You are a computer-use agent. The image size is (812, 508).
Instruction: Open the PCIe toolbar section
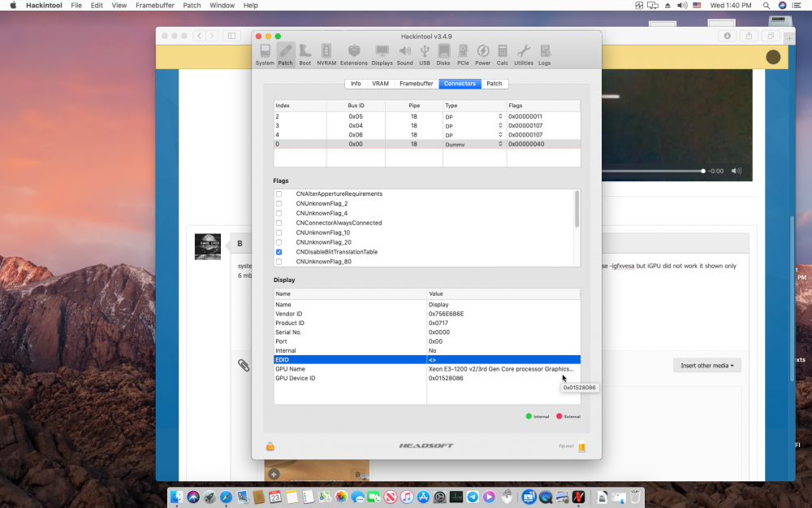tap(463, 55)
